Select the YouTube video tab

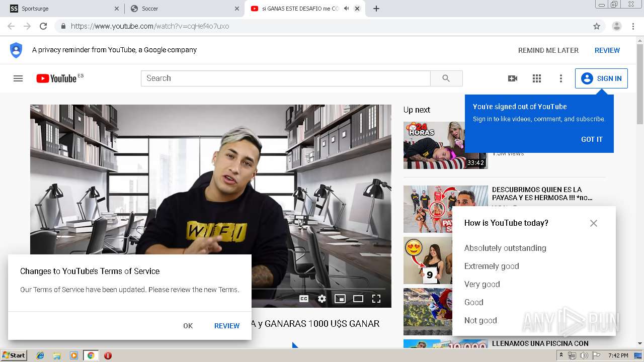point(304,9)
